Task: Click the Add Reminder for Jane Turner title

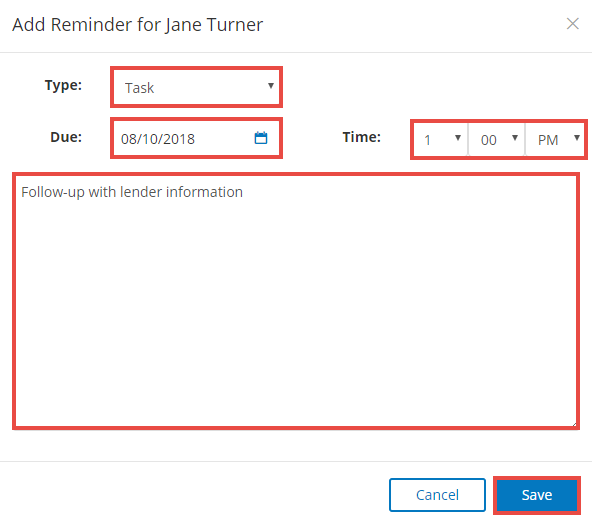Action: click(137, 25)
